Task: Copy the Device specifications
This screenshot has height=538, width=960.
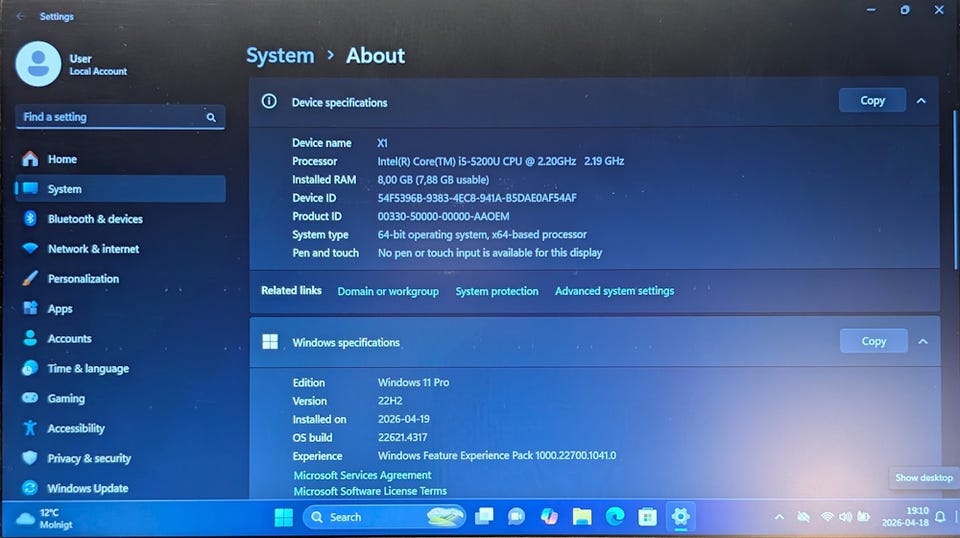Action: [872, 100]
